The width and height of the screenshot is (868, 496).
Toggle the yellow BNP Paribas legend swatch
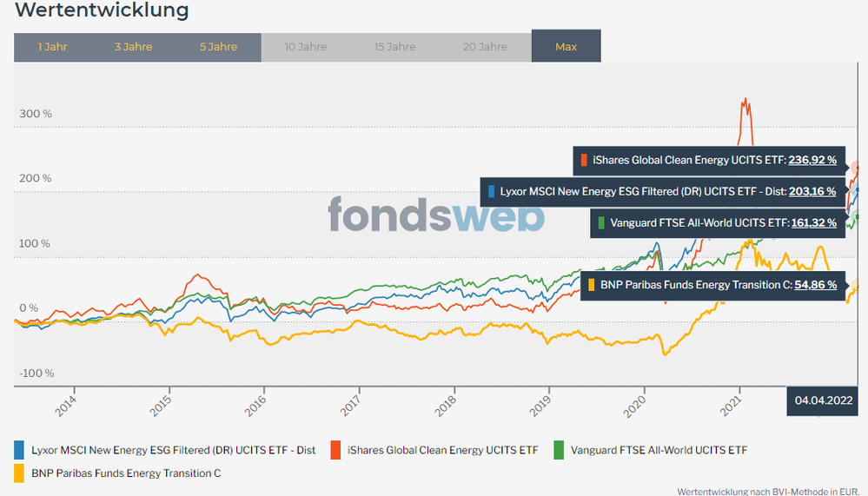tap(19, 473)
